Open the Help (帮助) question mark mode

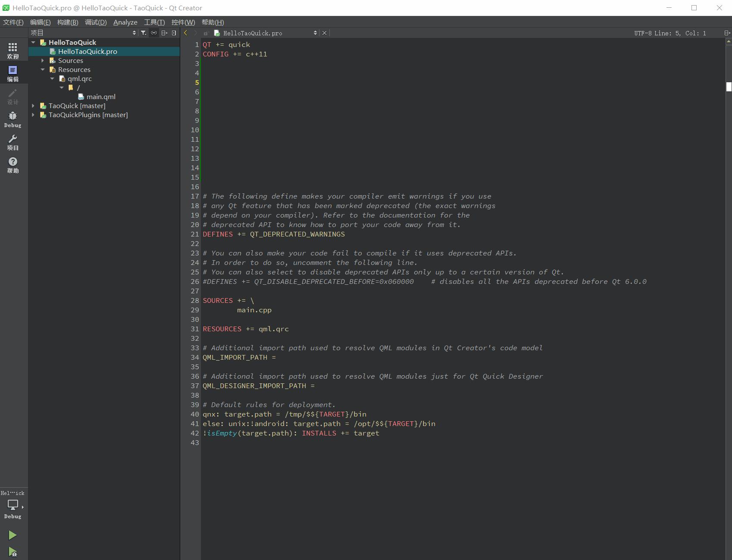13,165
